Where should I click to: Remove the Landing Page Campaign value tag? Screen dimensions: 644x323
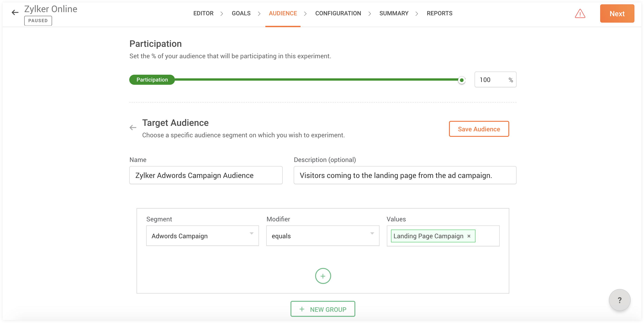pyautogui.click(x=469, y=236)
